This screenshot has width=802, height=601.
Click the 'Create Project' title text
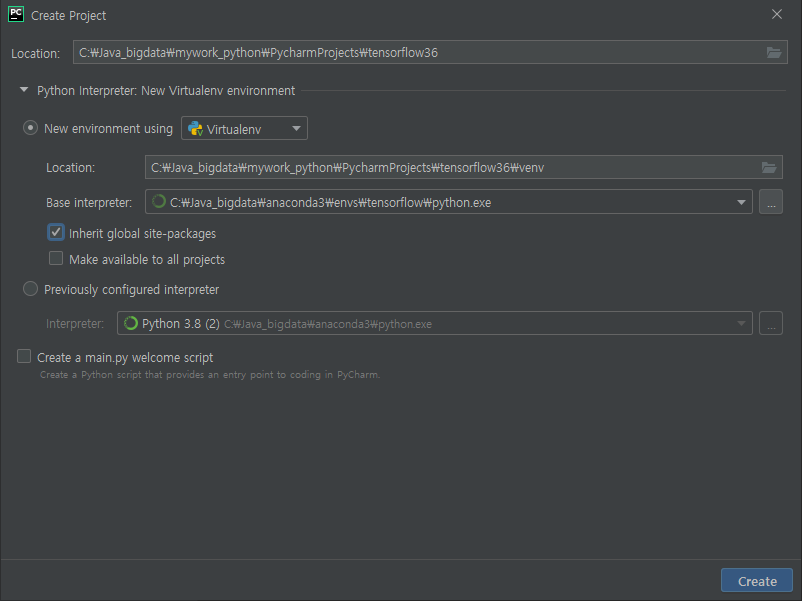pyautogui.click(x=69, y=16)
